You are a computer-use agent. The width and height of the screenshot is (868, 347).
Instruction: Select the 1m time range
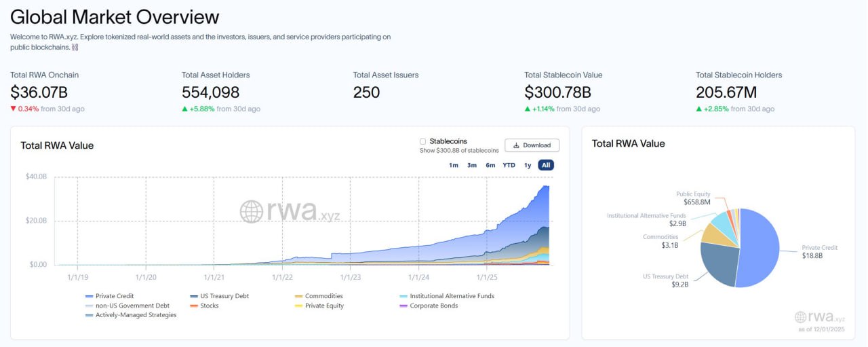454,165
